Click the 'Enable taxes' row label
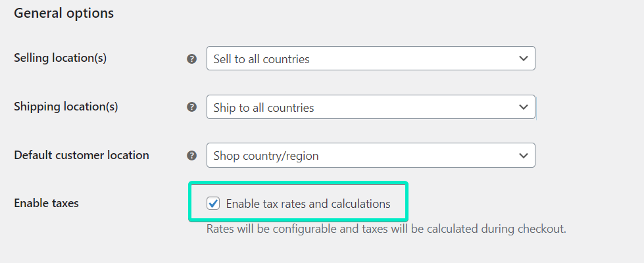Image resolution: width=644 pixels, height=263 pixels. pos(47,203)
